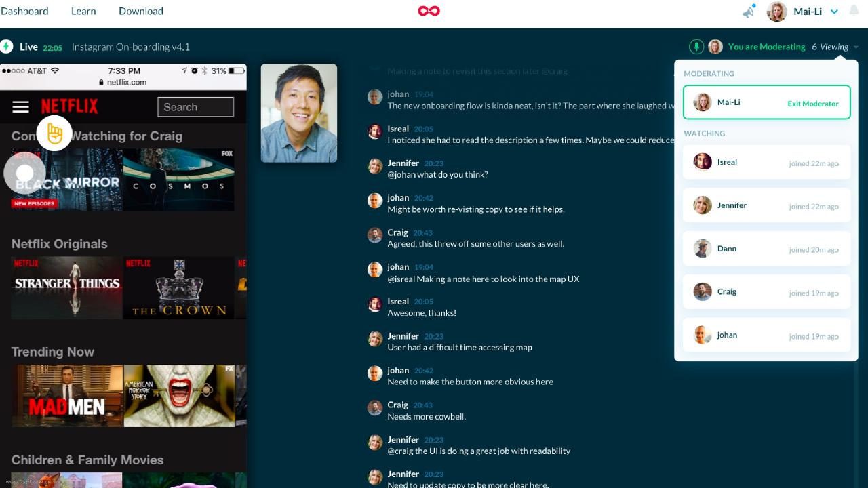Click the Netflix logo in phone view
This screenshot has width=868, height=488.
[x=69, y=106]
